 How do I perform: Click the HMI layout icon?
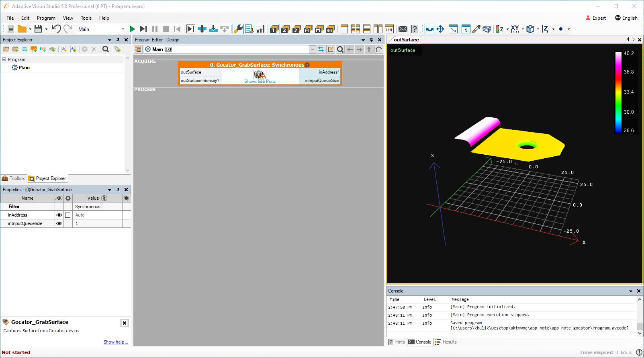point(389,29)
